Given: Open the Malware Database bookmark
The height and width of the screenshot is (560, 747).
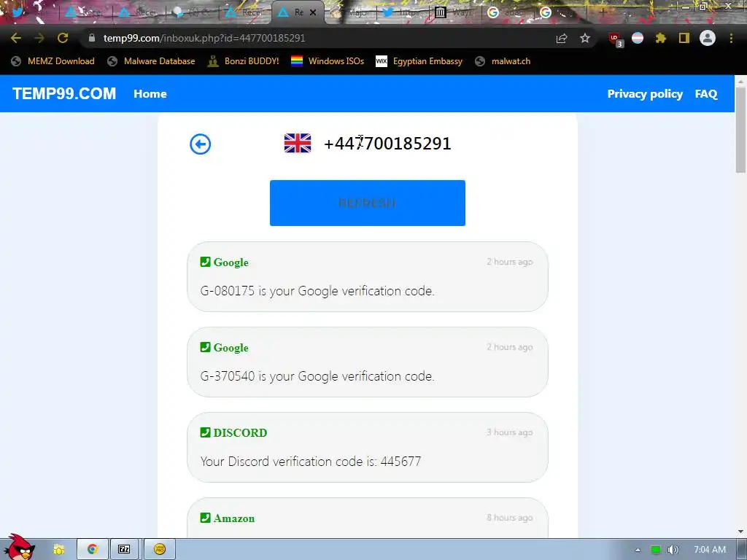Looking at the screenshot, I should click(152, 61).
